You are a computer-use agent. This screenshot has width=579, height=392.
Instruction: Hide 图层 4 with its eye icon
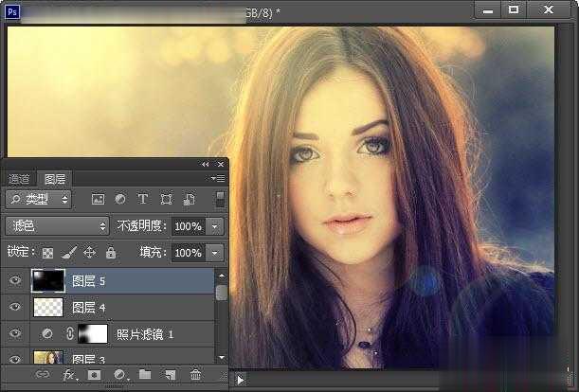pyautogui.click(x=15, y=307)
